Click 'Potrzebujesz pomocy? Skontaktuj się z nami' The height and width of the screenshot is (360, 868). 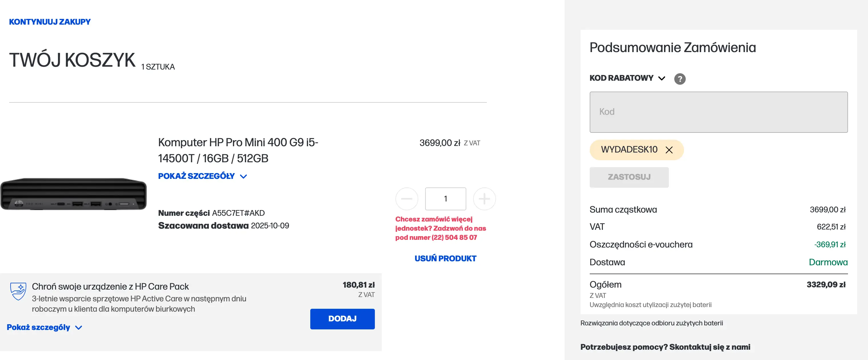665,347
